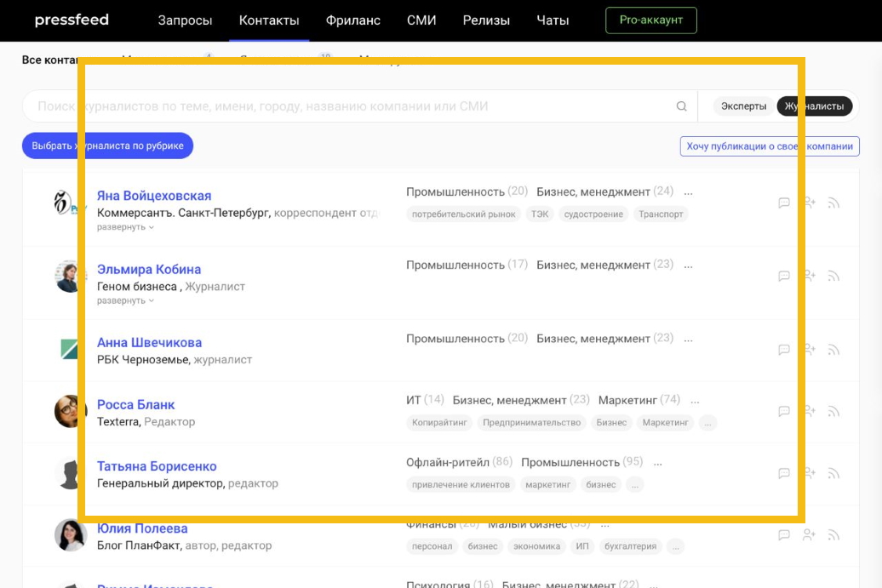Viewport: 882px width, 588px height.
Task: Click the pressfeed logo
Action: 72,20
